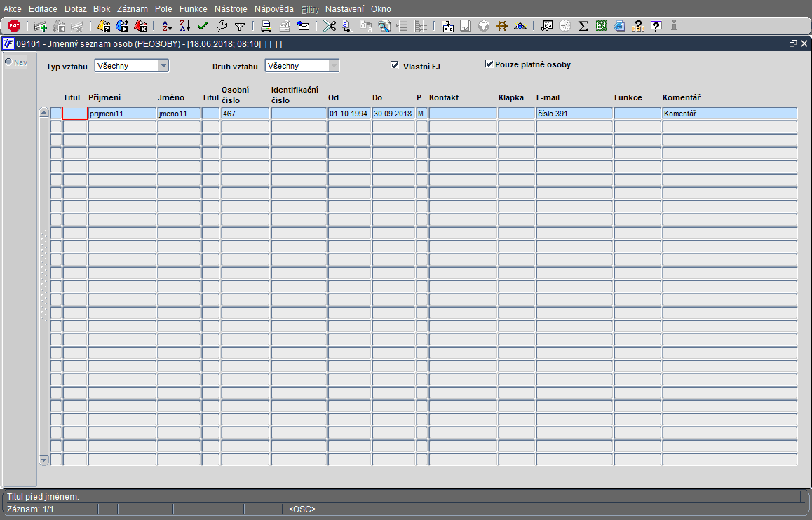This screenshot has height=520, width=812.
Task: Click the window question mark context help icon
Action: (656, 26)
